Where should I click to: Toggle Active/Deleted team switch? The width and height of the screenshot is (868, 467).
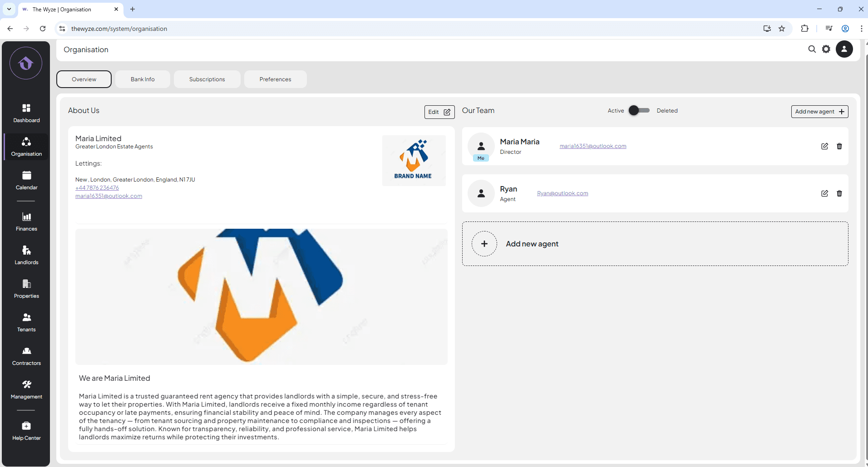tap(639, 110)
